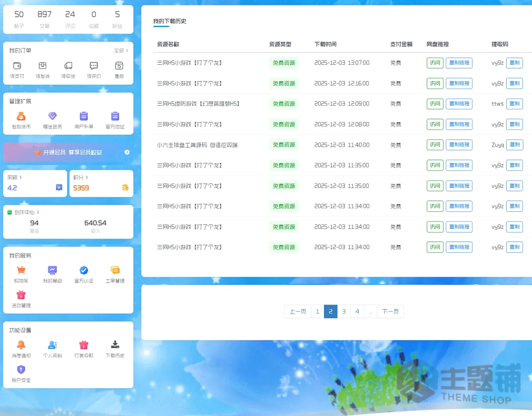This screenshot has height=416, width=532.
Task: Go to page 3 in pagination
Action: coord(344,312)
